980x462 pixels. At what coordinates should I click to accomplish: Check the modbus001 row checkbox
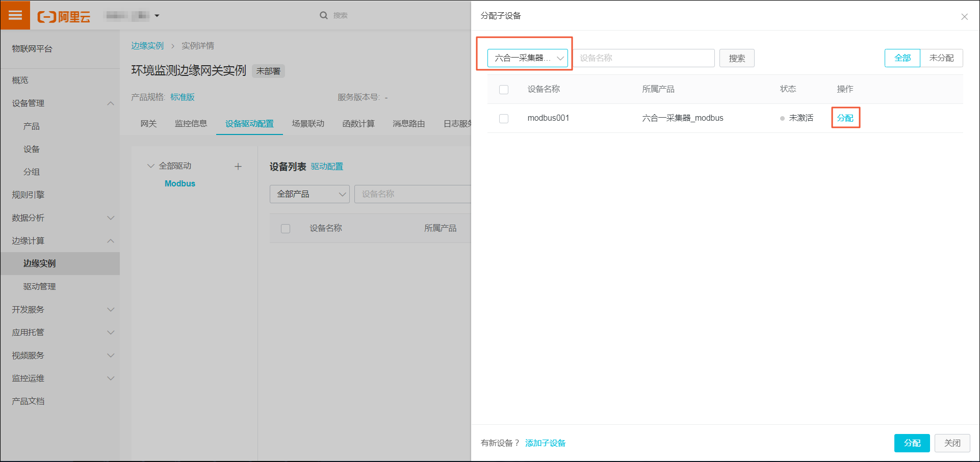pyautogui.click(x=504, y=119)
